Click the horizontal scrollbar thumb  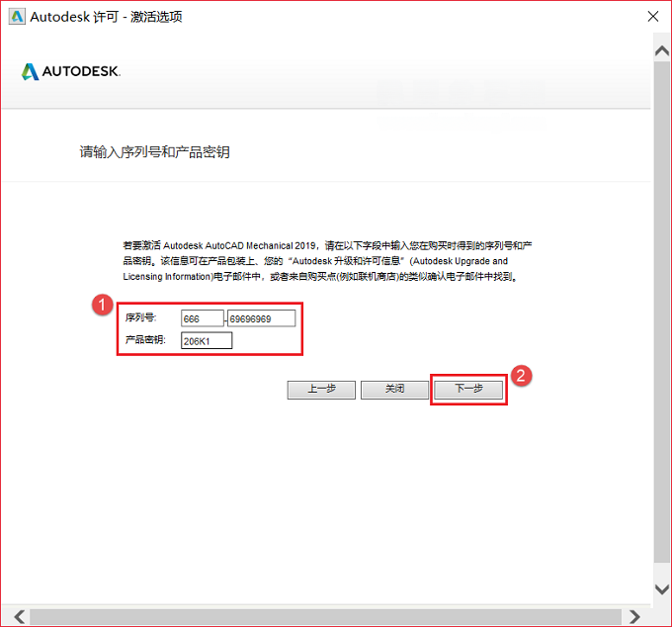tap(326, 617)
